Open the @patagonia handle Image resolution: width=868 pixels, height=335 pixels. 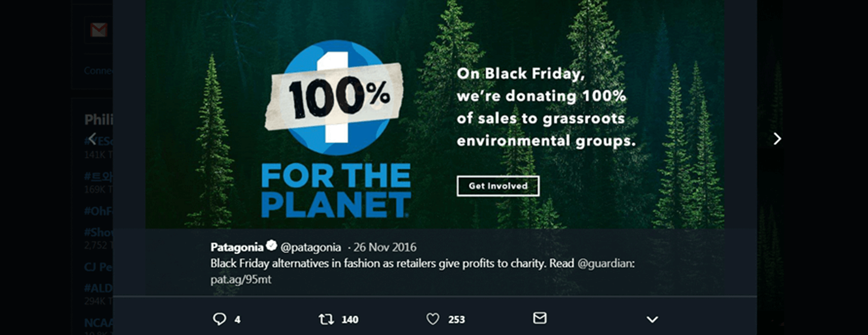(311, 247)
